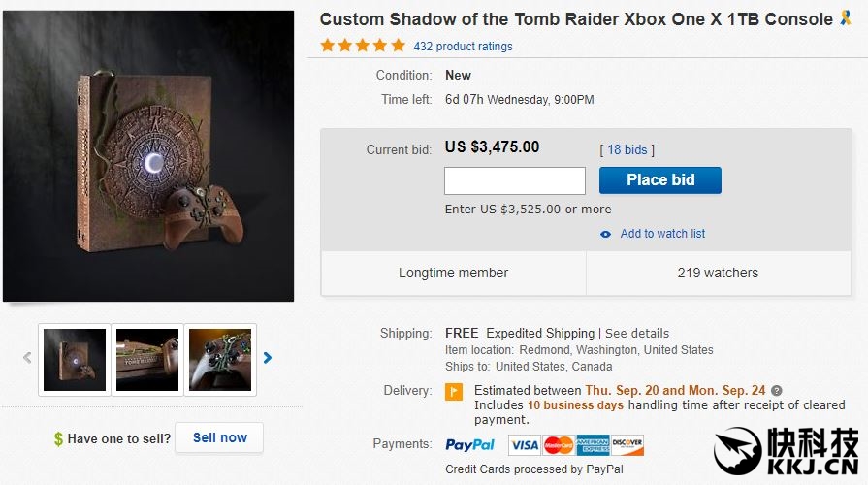
Task: Click the five-star rating icons
Action: (363, 46)
